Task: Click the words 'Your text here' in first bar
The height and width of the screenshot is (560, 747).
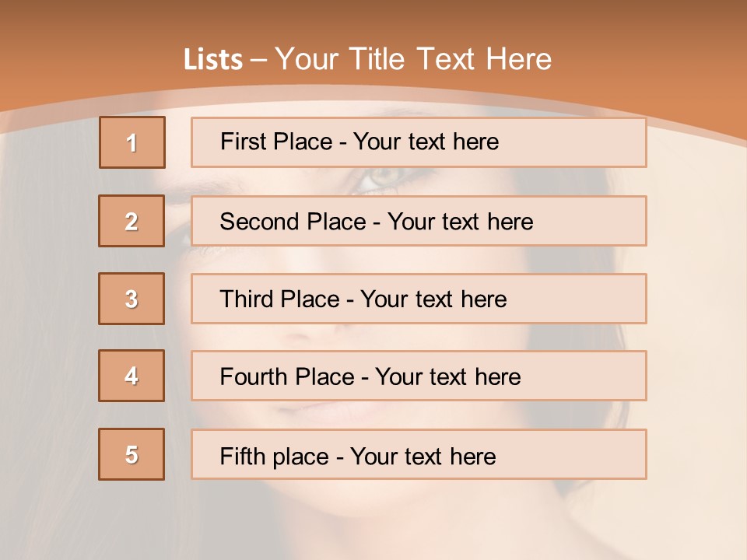Action: tap(426, 142)
